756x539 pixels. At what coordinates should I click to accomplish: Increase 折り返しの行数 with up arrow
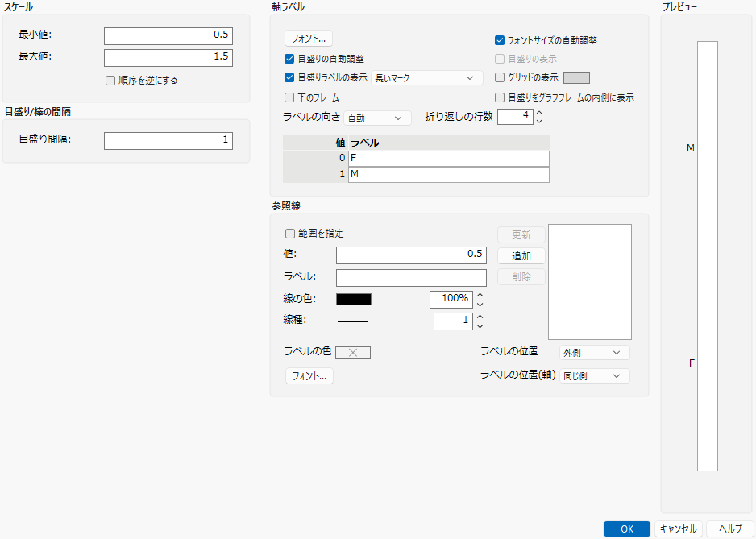pyautogui.click(x=539, y=113)
